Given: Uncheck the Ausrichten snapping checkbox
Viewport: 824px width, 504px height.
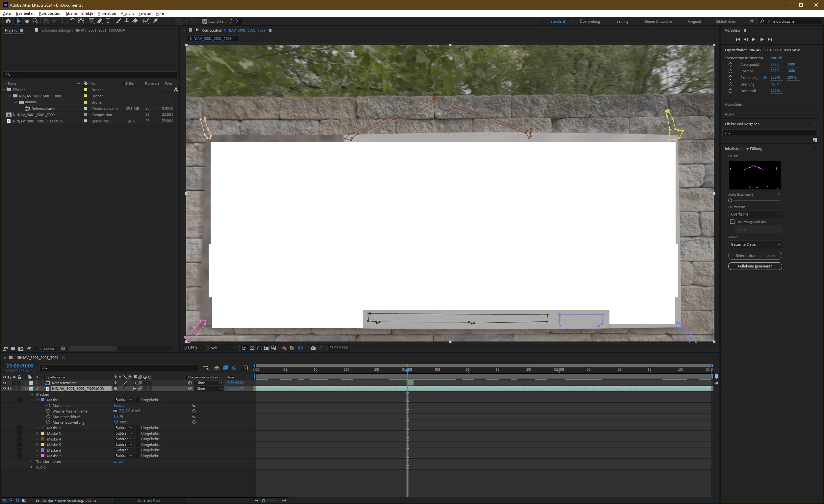Looking at the screenshot, I should click(205, 21).
